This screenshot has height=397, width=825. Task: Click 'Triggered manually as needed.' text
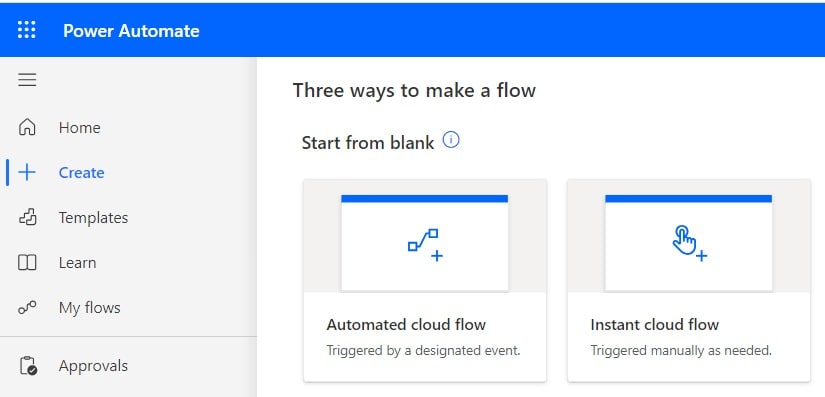tap(681, 350)
